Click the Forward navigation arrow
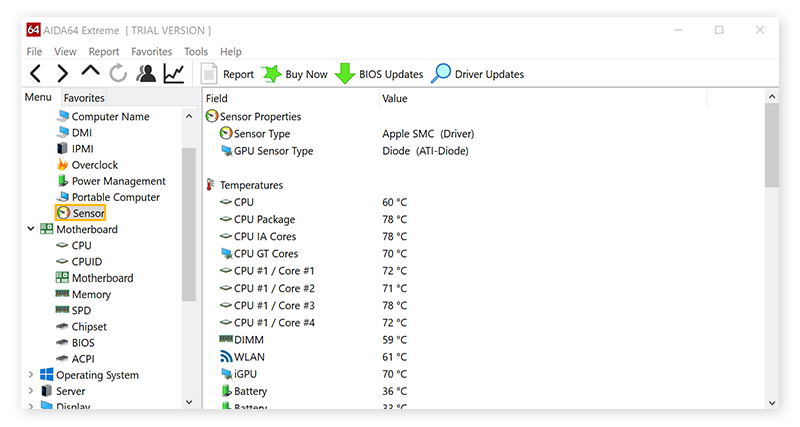This screenshot has width=800, height=427. click(x=62, y=74)
